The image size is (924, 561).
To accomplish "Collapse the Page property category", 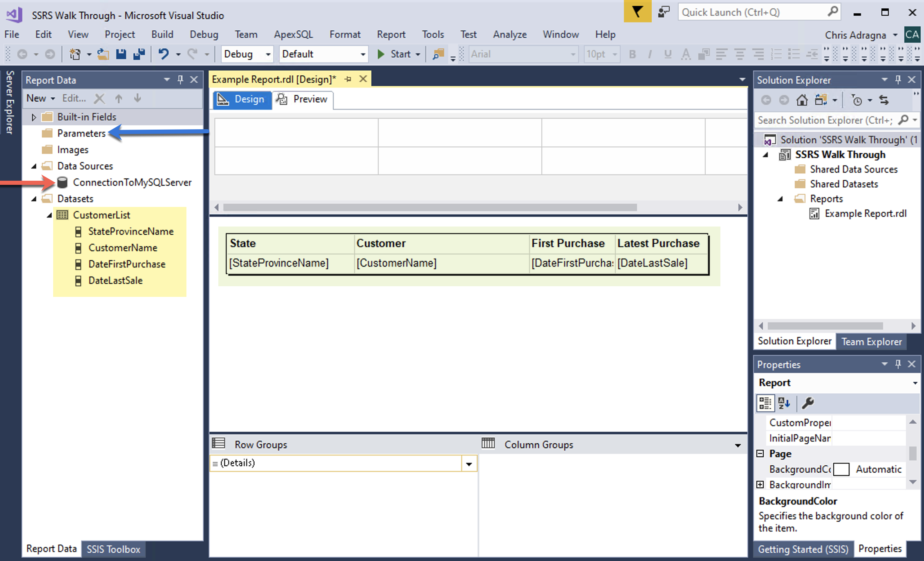I will click(760, 453).
